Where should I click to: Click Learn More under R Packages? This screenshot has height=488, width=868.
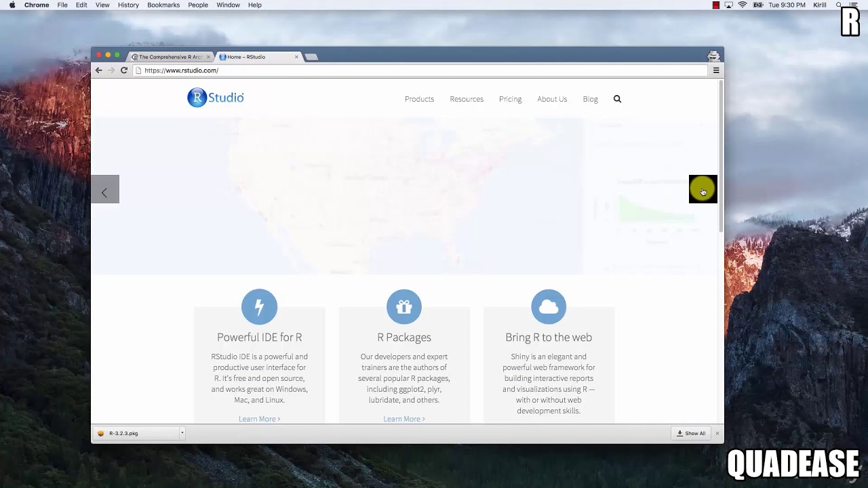click(404, 419)
